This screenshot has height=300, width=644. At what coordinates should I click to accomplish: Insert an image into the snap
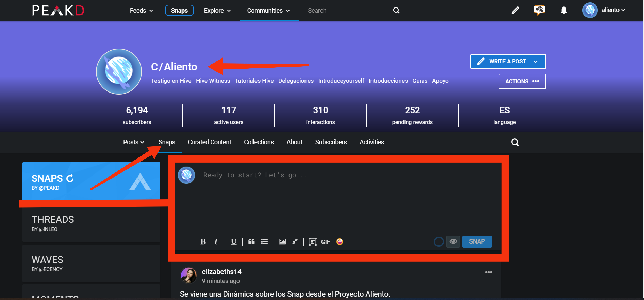282,241
